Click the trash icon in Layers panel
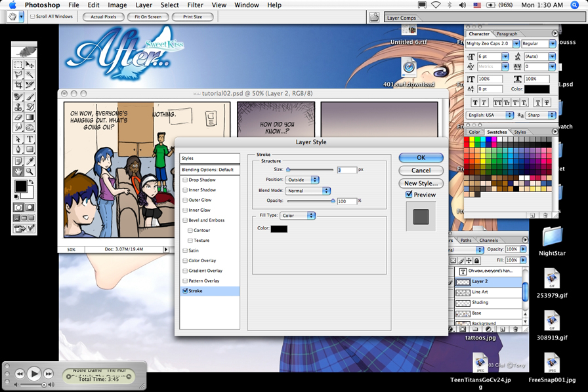Viewport: 588px width, 392px height. click(516, 330)
